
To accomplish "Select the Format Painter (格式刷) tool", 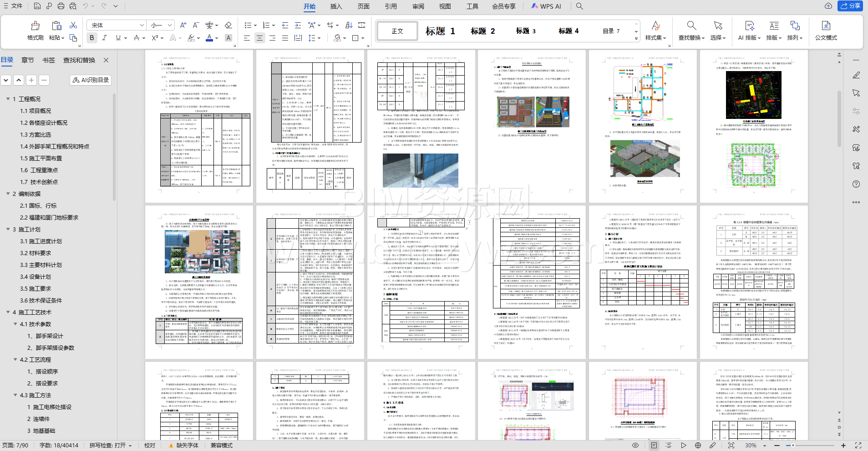I will click(35, 31).
